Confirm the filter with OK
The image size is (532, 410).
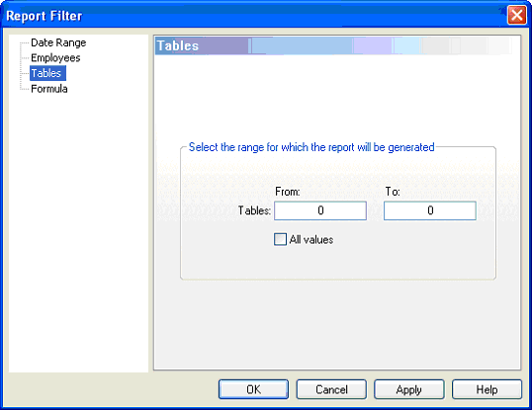[253, 389]
